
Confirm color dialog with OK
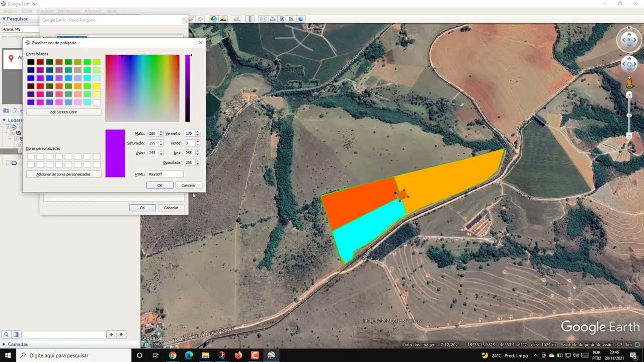coord(159,186)
